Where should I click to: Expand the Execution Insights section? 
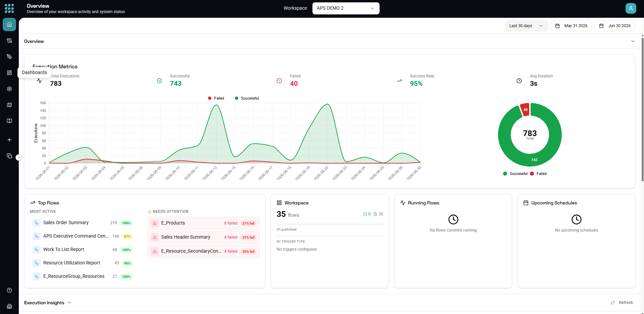pyautogui.click(x=48, y=303)
